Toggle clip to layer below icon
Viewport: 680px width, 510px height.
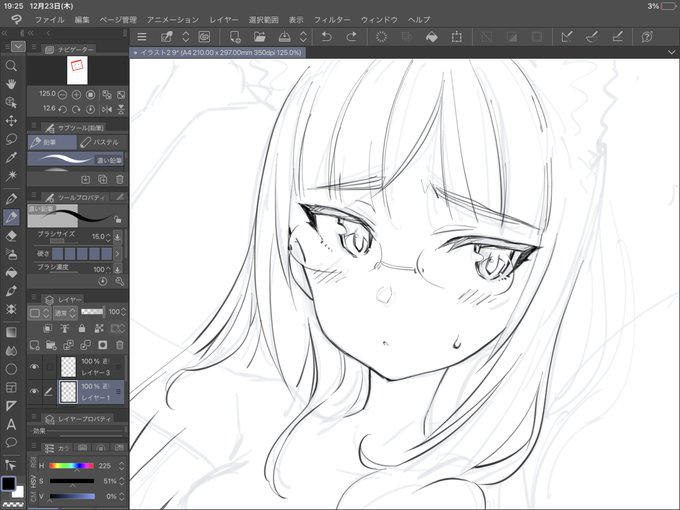47,328
